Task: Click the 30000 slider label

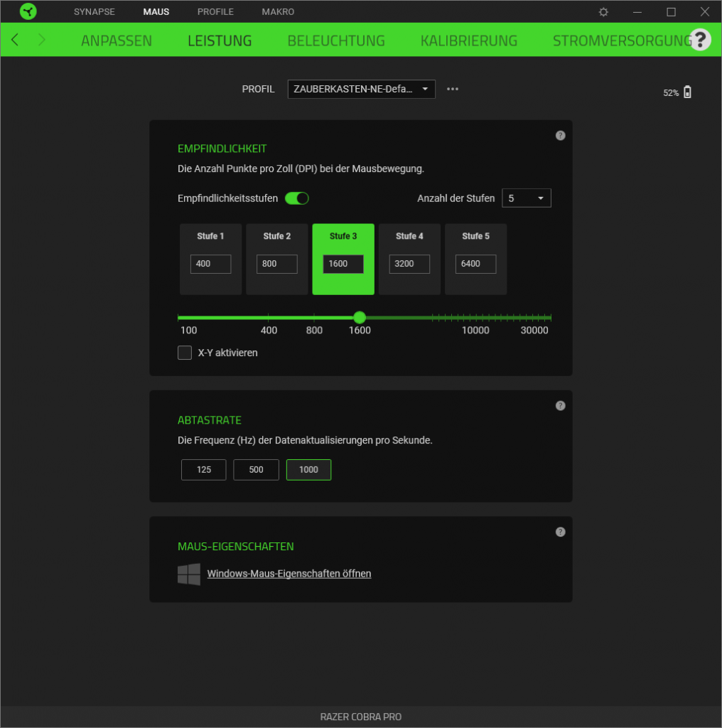Action: (x=534, y=330)
